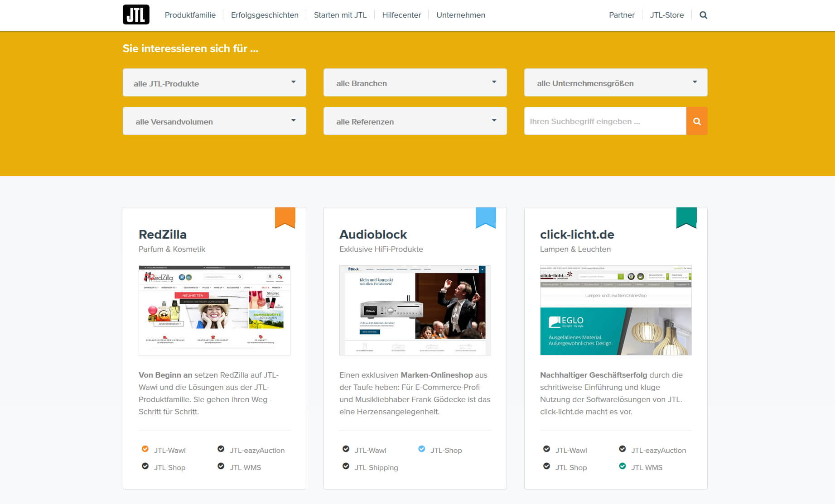The width and height of the screenshot is (835, 504).
Task: Open the 'alle Unternehmensgrößen' dropdown
Action: click(616, 82)
